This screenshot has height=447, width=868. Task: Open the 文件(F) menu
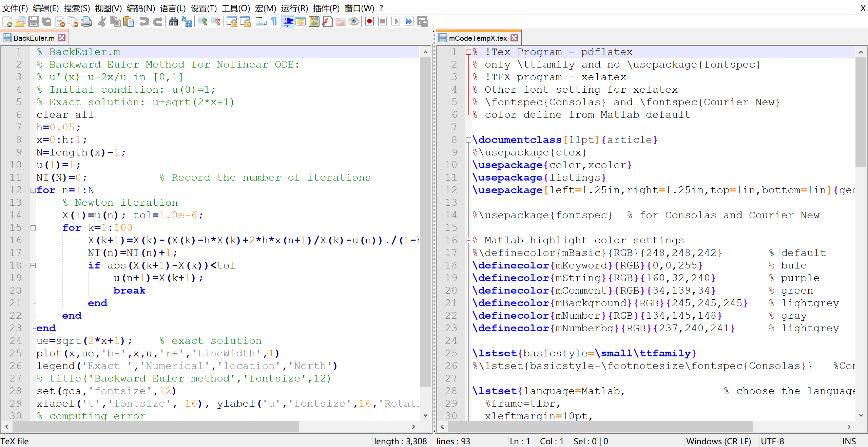[15, 8]
